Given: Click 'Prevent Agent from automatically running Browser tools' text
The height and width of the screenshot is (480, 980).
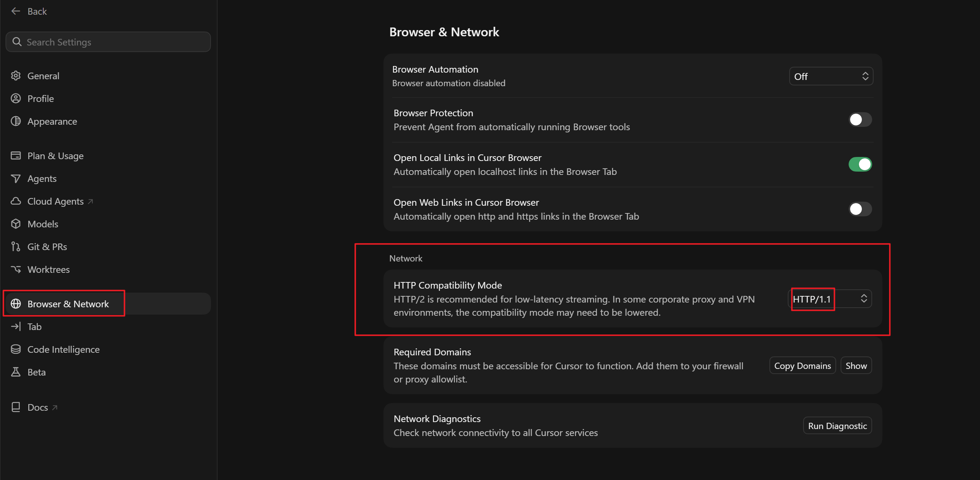Looking at the screenshot, I should (x=512, y=127).
